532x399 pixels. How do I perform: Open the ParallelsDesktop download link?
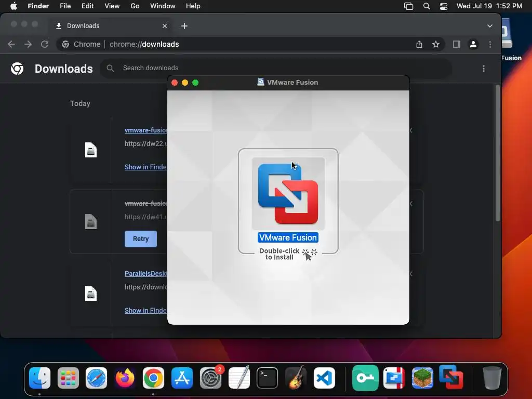click(145, 273)
